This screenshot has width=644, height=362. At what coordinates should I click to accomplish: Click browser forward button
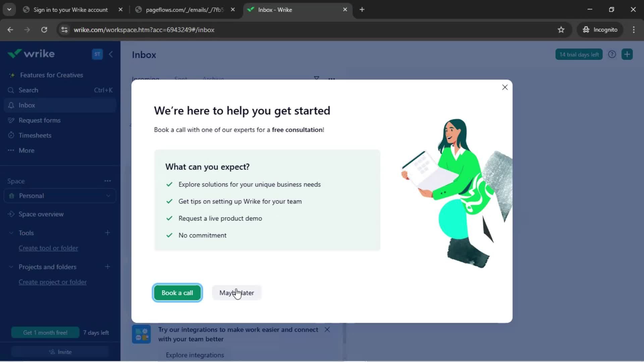[x=27, y=30]
